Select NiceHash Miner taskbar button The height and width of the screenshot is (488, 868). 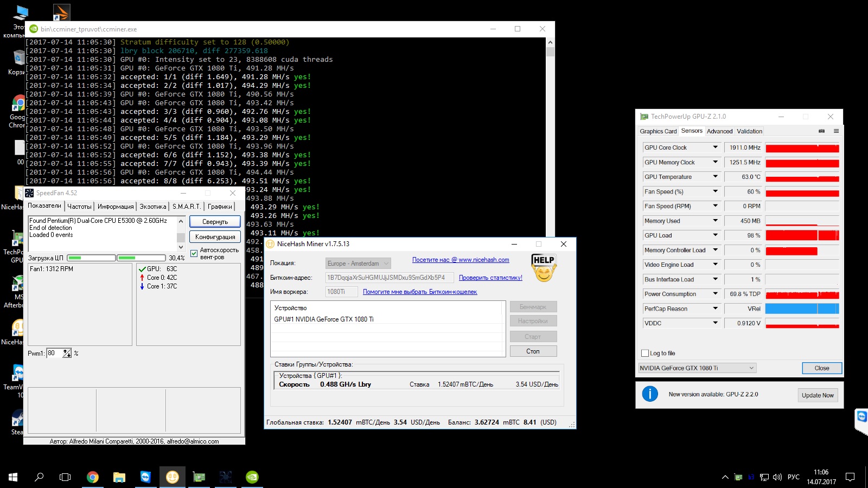coord(173,477)
